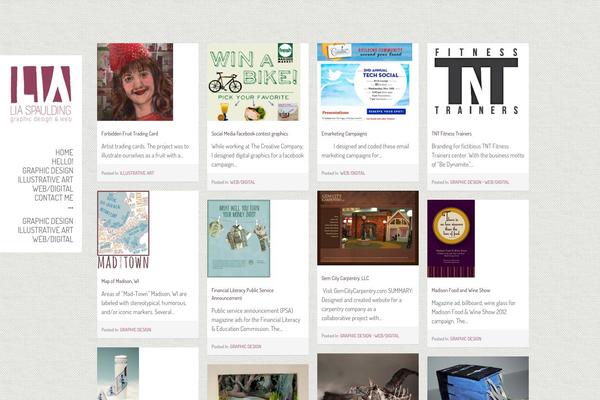Open the green forest illustration thumbnail at bottom
The image size is (600, 400).
258,382
